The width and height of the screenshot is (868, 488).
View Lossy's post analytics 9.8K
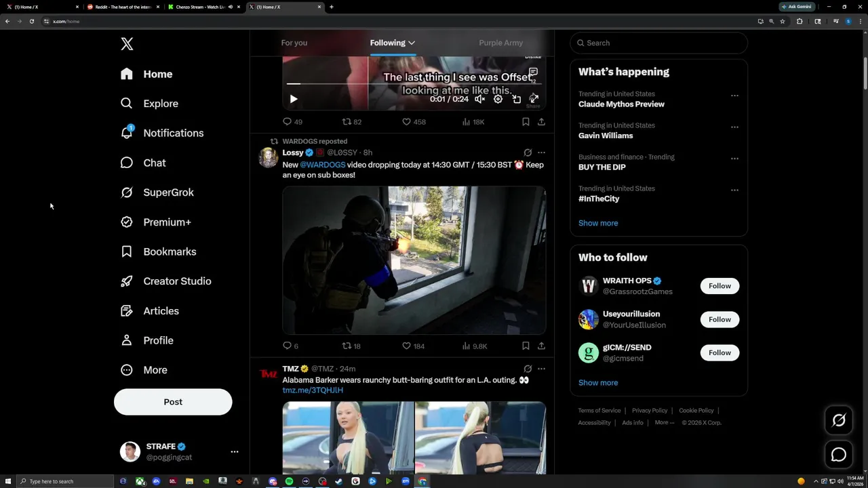[475, 346]
